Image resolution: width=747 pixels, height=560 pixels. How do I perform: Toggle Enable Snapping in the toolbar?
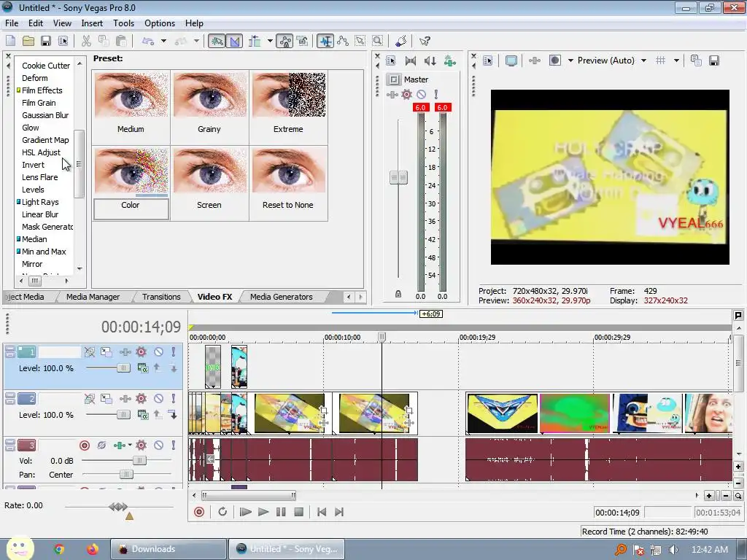click(217, 41)
